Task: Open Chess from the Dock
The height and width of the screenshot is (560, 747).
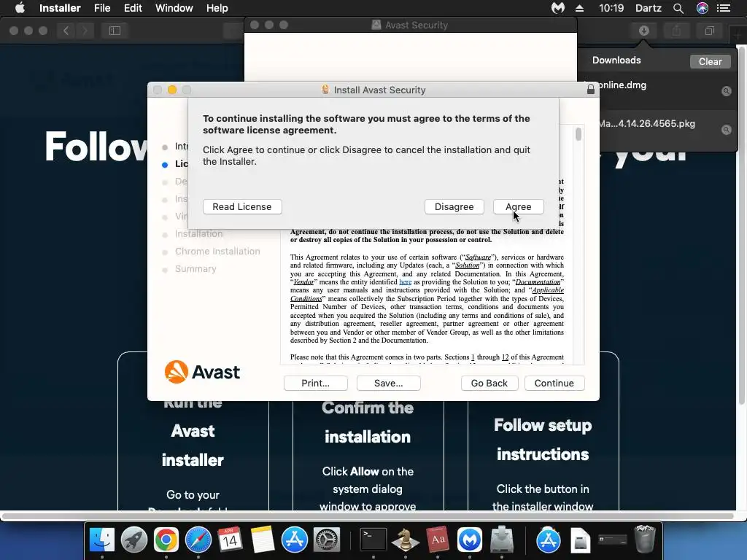Action: (406, 540)
